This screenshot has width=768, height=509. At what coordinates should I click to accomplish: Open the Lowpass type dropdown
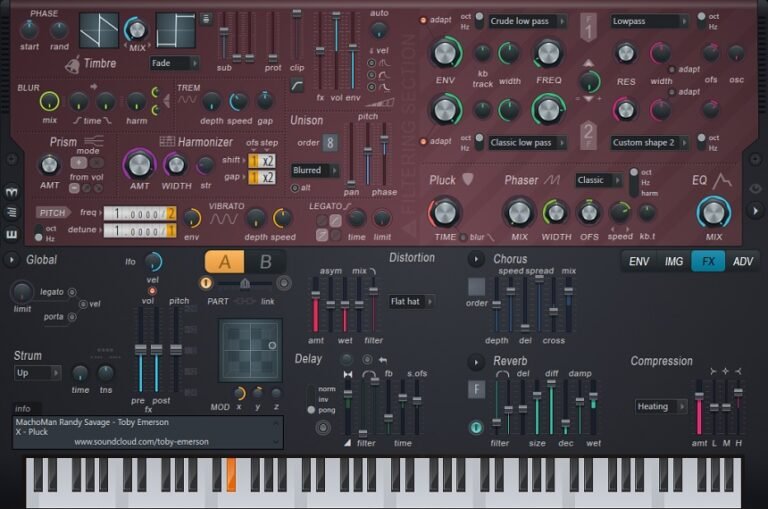[x=649, y=21]
